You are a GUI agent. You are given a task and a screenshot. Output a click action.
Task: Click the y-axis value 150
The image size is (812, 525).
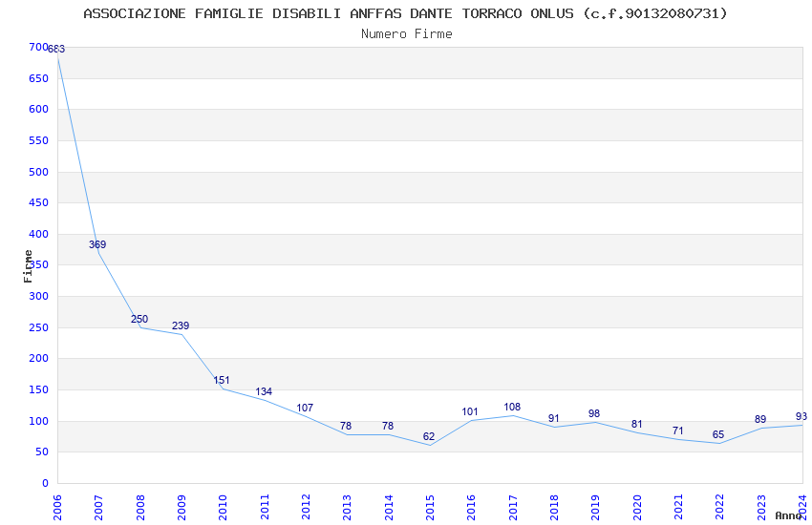[39, 390]
